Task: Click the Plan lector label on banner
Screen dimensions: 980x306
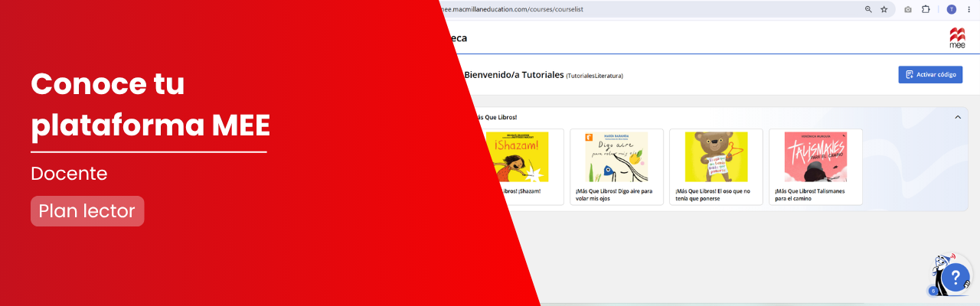Action: coord(87,211)
